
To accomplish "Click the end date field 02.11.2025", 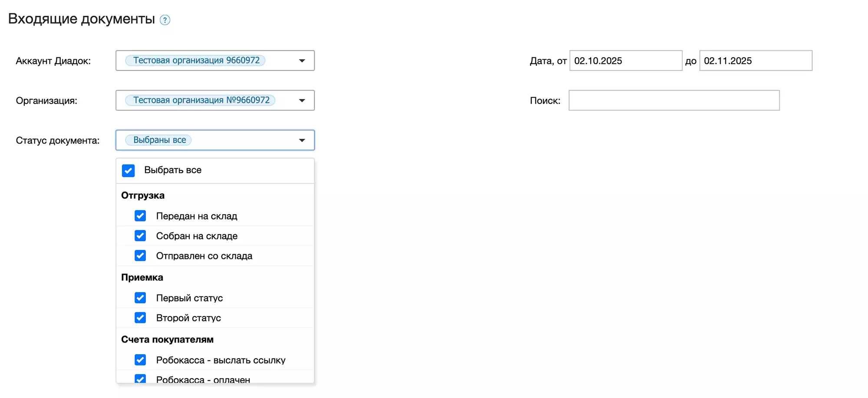I will tap(755, 61).
